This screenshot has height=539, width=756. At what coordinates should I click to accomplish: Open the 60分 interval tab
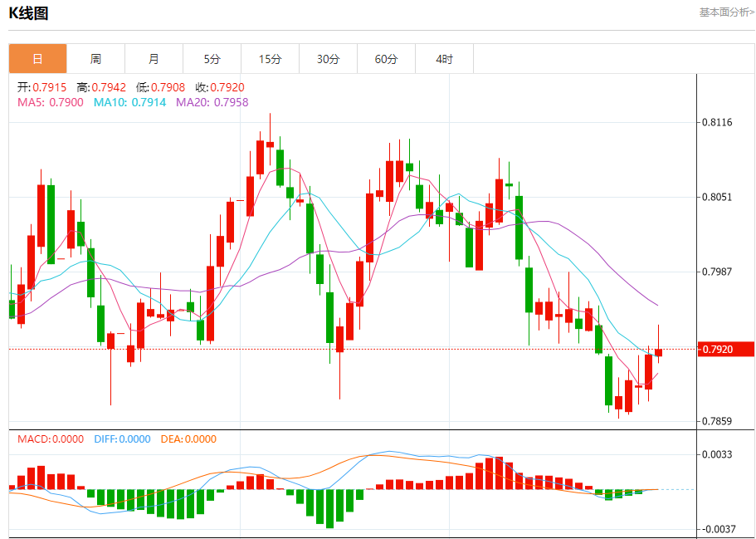386,59
